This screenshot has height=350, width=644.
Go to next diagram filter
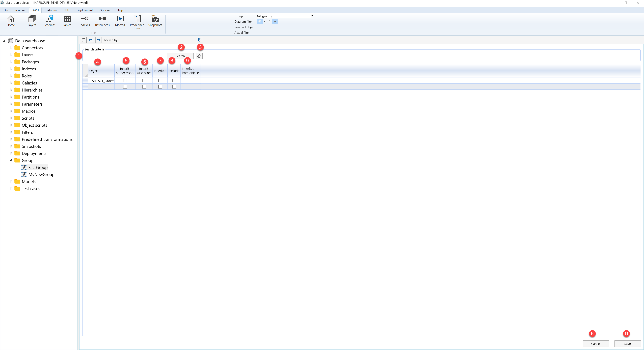pyautogui.click(x=270, y=21)
